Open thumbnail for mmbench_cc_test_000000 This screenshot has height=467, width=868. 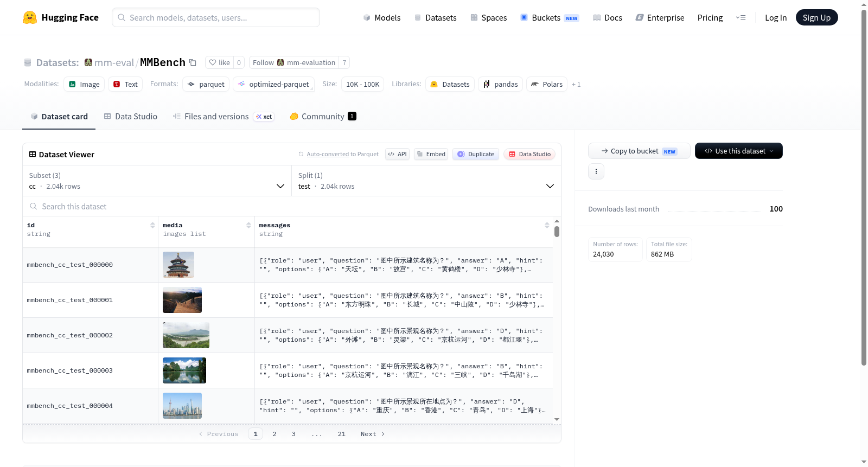(x=178, y=265)
